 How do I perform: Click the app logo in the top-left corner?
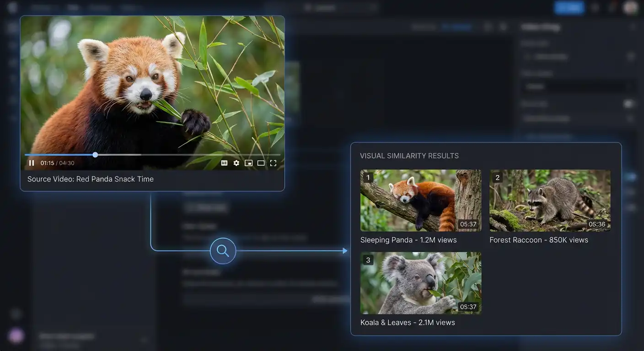(x=11, y=7)
